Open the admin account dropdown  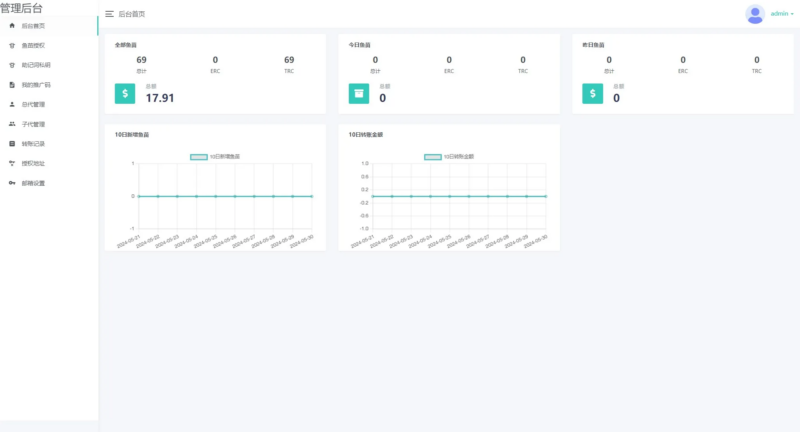(x=783, y=14)
